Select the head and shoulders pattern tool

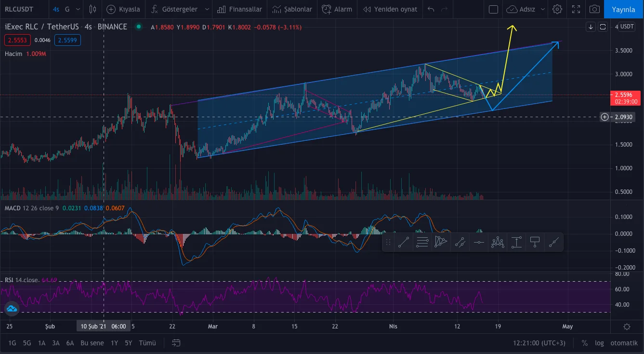498,242
